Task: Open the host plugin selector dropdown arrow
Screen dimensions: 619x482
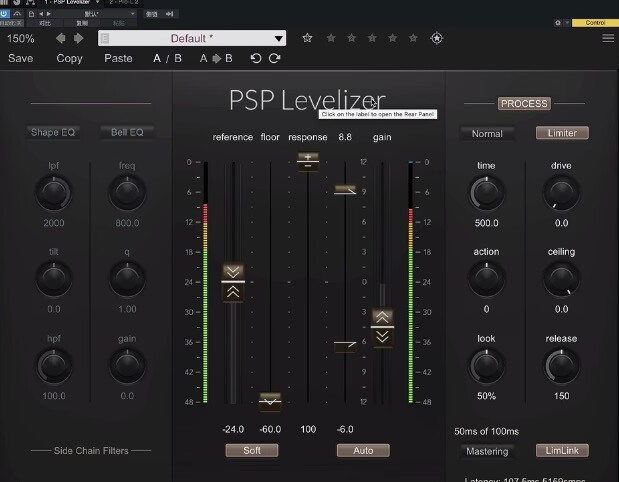Action: tap(98, 2)
